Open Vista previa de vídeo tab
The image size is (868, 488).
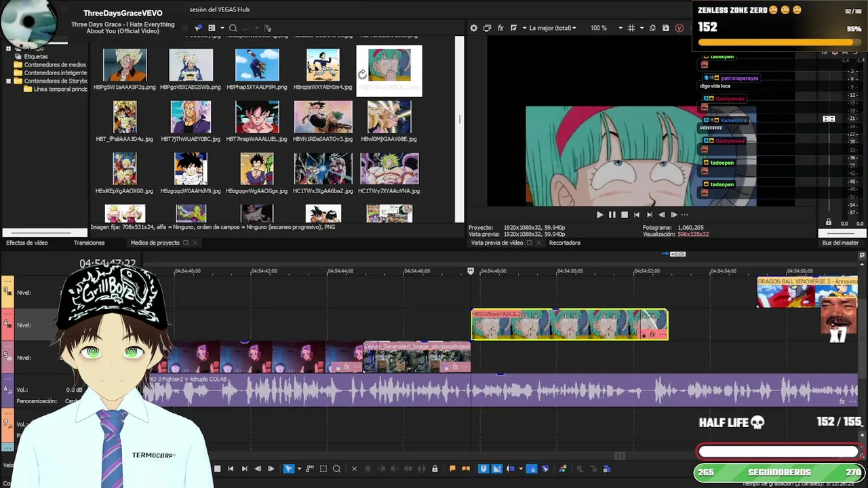tap(497, 243)
